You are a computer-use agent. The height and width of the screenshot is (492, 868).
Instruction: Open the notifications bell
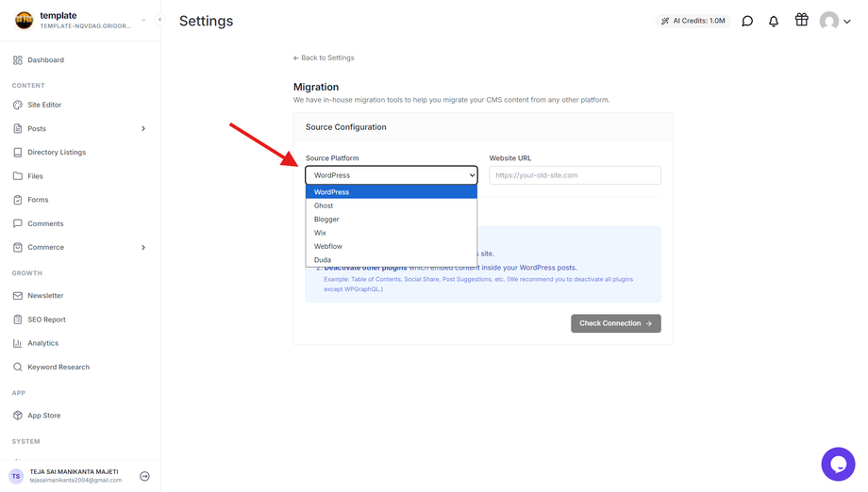click(774, 21)
